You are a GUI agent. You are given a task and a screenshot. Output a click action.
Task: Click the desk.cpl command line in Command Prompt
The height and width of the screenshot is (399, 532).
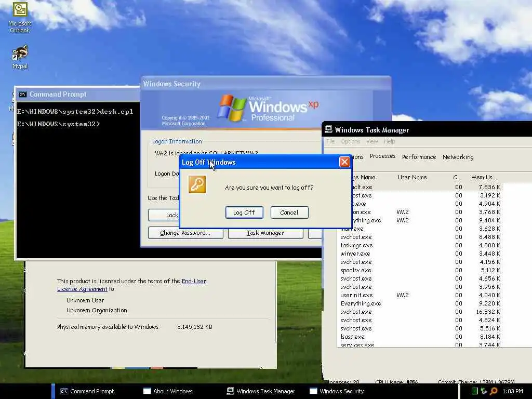(75, 112)
